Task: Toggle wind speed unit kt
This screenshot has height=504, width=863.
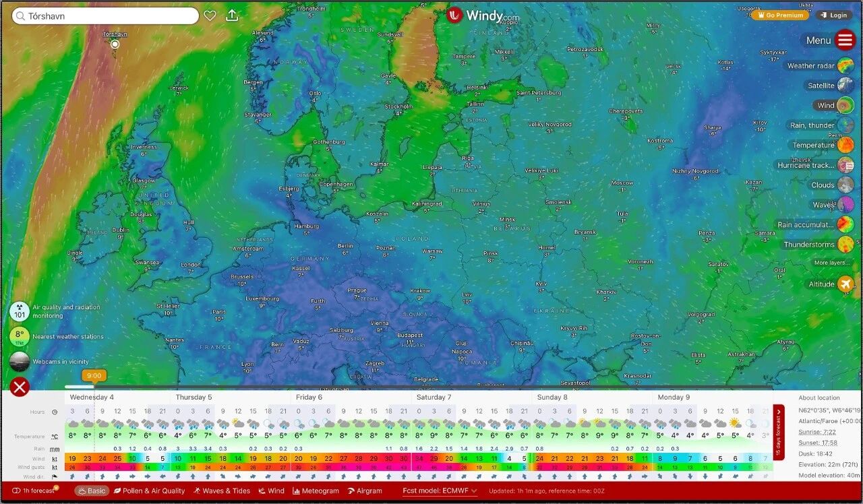Action: pos(55,459)
